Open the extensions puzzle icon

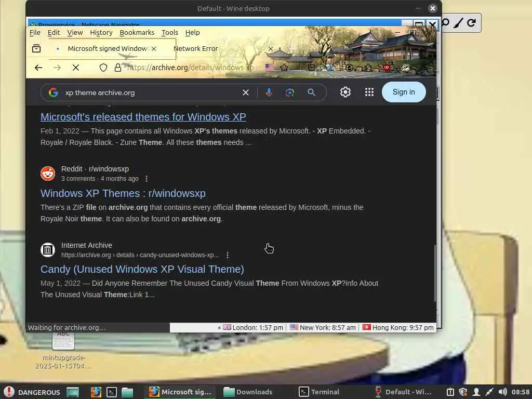click(x=368, y=68)
